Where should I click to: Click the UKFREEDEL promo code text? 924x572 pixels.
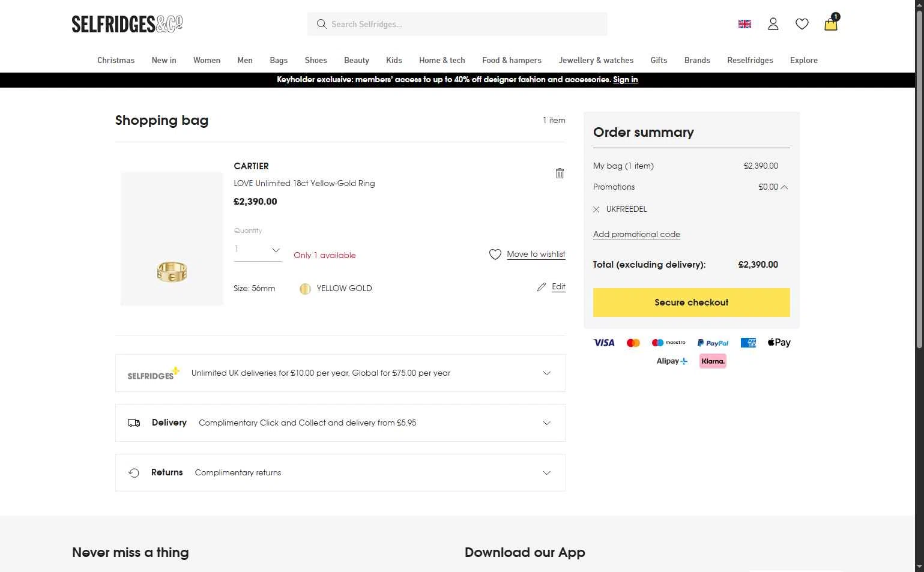(627, 209)
